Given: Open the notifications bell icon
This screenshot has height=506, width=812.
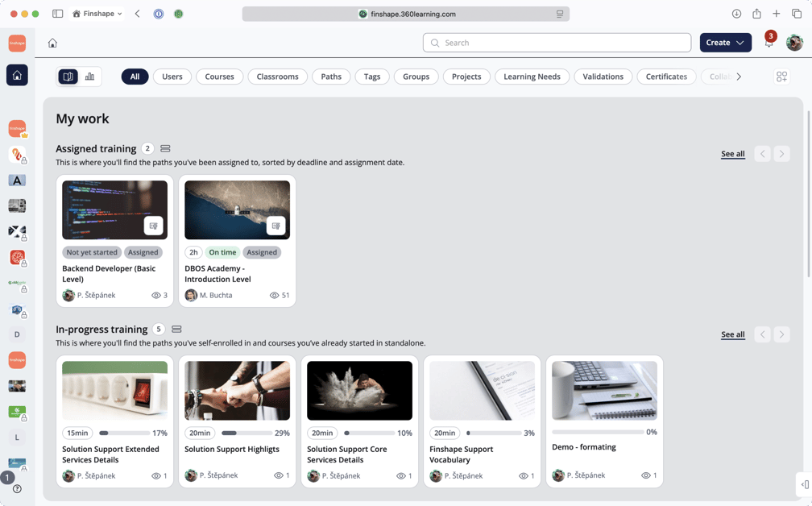Looking at the screenshot, I should coord(768,43).
